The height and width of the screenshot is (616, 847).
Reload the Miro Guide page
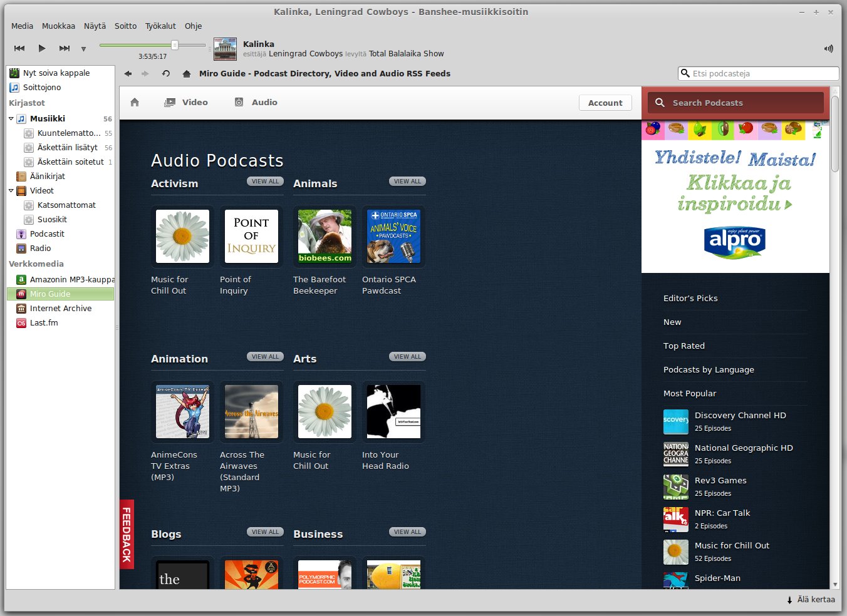pos(166,73)
